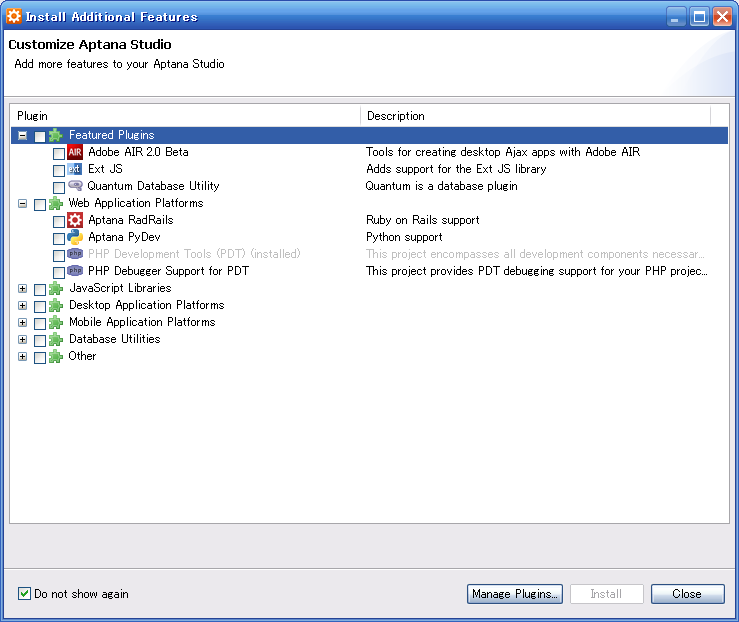Check the PHP Debugger Support for PDT checkbox
This screenshot has width=739, height=622.
(x=59, y=272)
